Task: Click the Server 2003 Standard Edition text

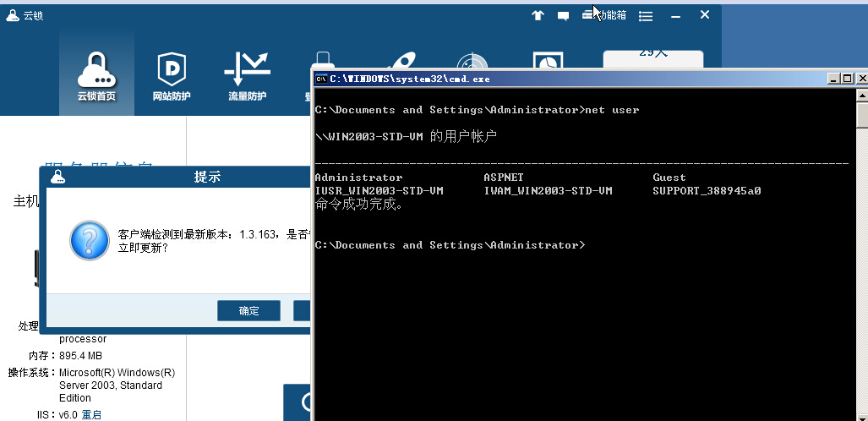Action: 111,391
